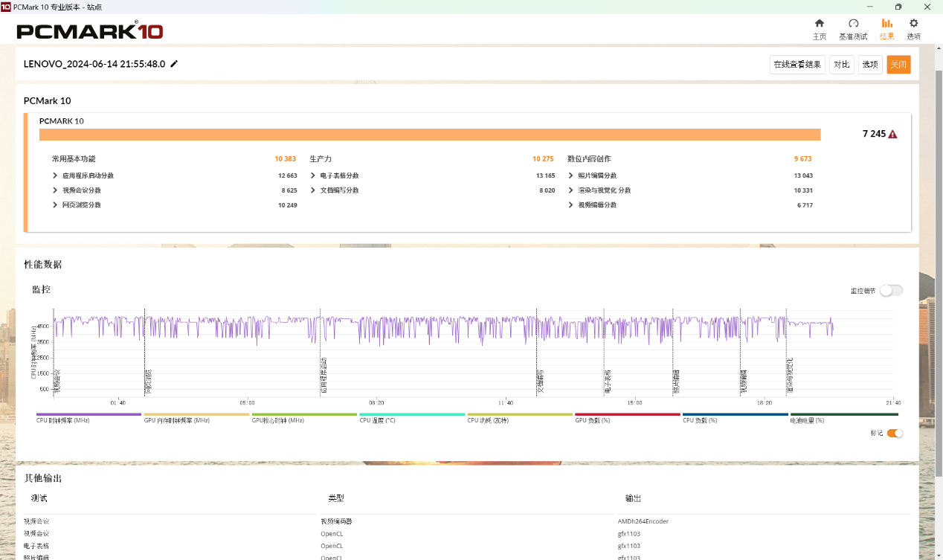Click the 选项 button beside 对比
Image resolution: width=943 pixels, height=560 pixels.
[x=870, y=65]
